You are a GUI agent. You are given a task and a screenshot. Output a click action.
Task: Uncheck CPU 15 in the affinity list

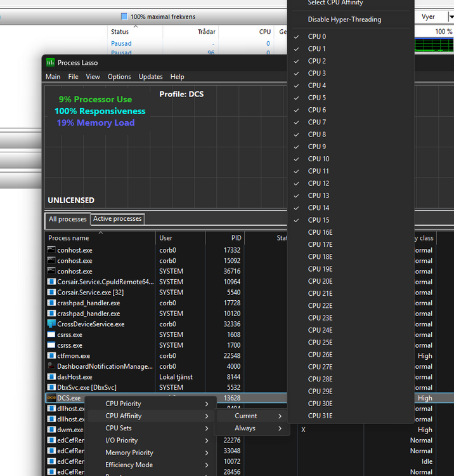click(318, 220)
